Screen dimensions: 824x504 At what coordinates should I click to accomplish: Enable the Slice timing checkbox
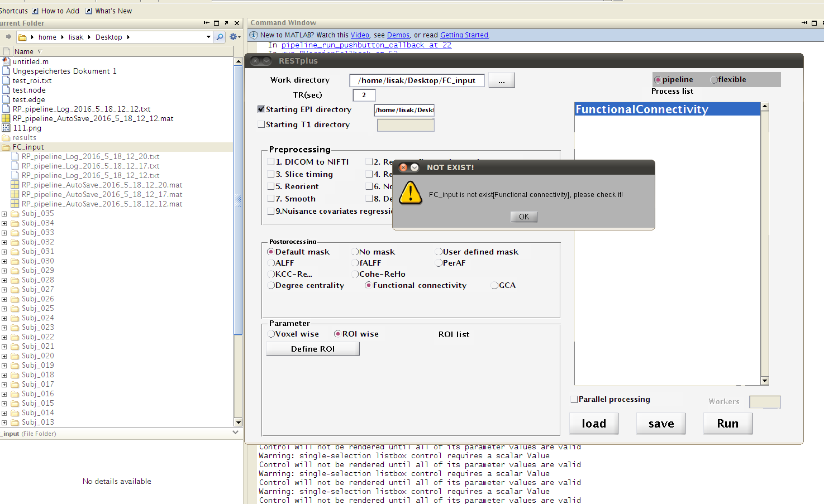tap(271, 174)
